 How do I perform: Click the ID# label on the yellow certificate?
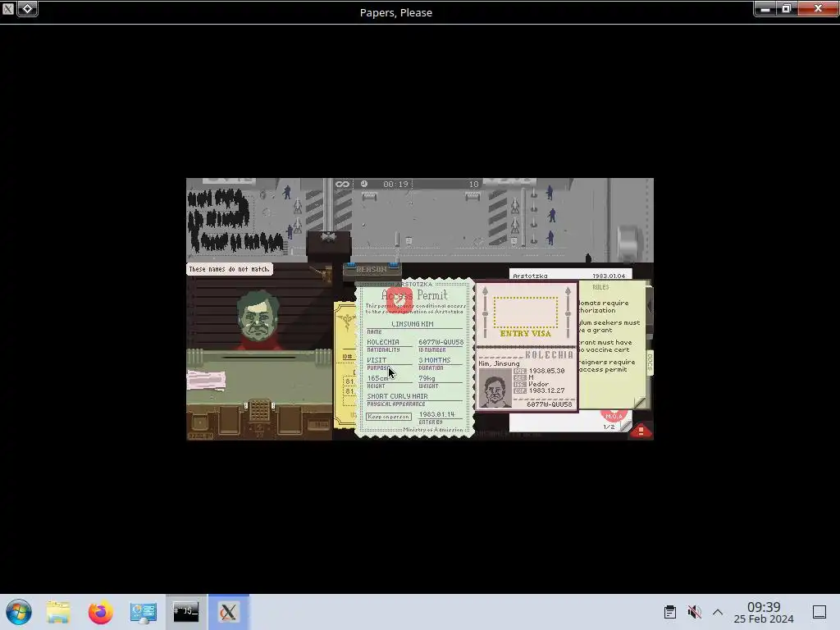pos(347,357)
